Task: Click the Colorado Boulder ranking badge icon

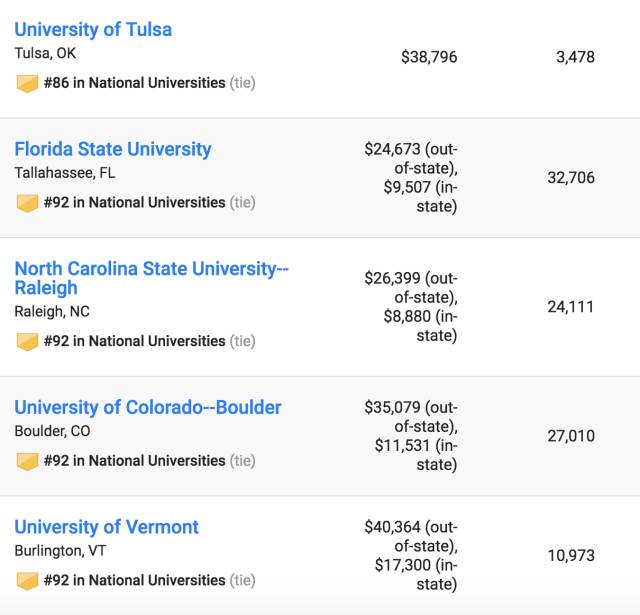Action: coord(27,461)
